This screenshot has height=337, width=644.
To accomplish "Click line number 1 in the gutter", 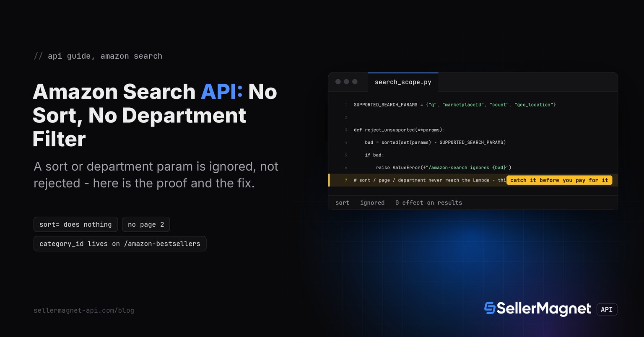I will 346,105.
